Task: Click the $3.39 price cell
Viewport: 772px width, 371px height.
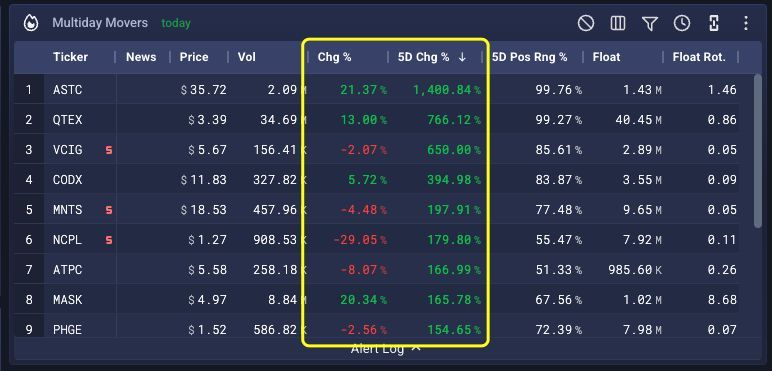Action: 207,120
